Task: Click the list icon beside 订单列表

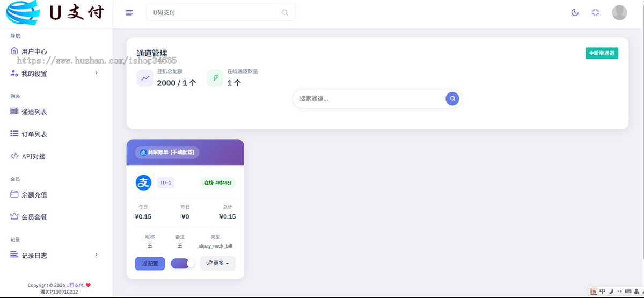Action: (x=14, y=133)
